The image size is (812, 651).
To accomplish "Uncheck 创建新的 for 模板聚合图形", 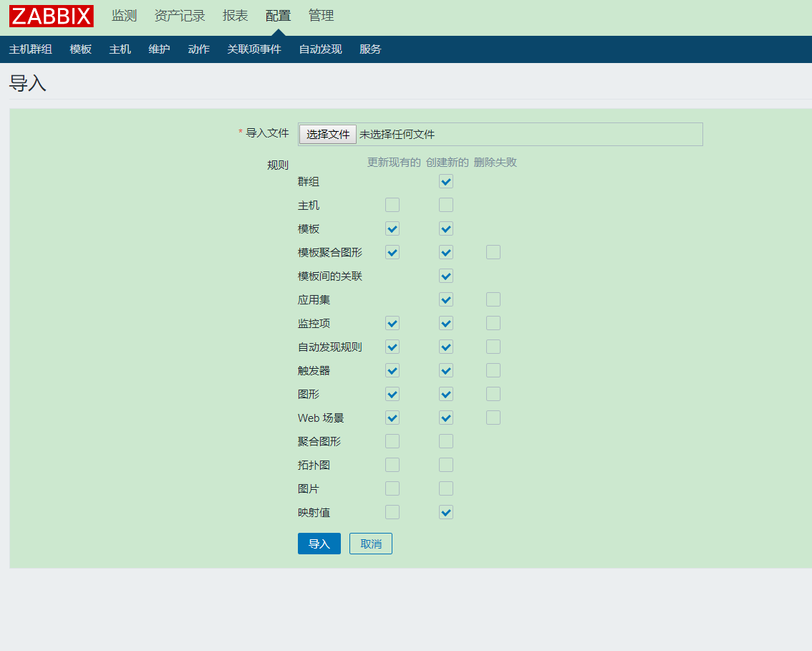I will point(446,252).
